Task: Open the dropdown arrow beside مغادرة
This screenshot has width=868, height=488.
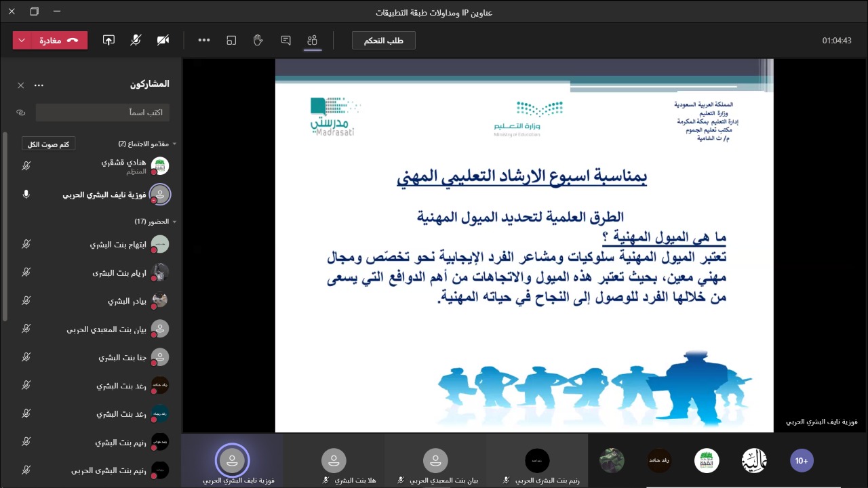Action: pos(22,41)
